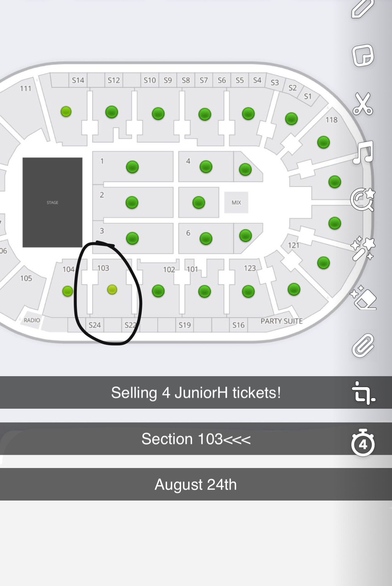Open the lens search icon with stars
392x586 pixels.
[363, 199]
